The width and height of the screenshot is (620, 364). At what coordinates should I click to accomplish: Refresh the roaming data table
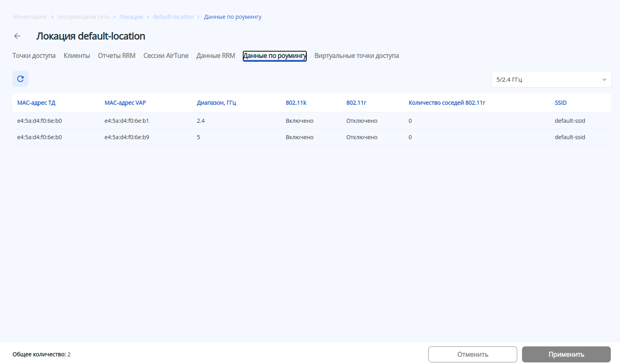20,79
